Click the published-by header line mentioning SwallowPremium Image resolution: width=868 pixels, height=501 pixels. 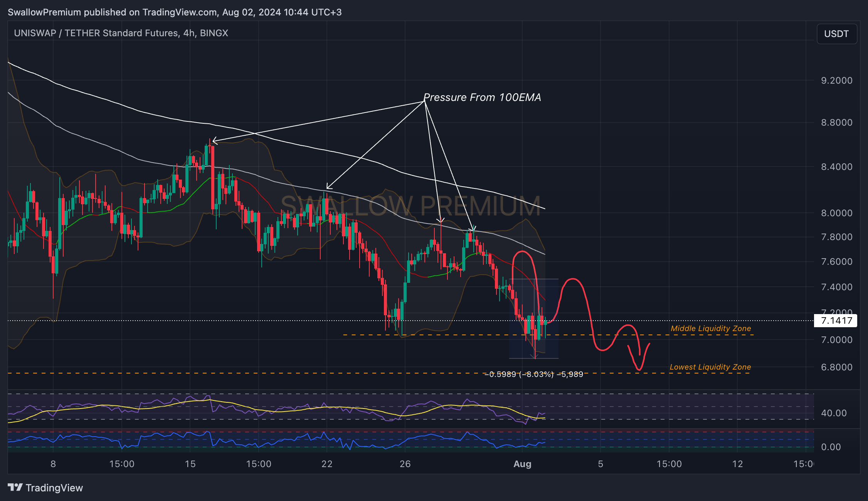pyautogui.click(x=175, y=12)
